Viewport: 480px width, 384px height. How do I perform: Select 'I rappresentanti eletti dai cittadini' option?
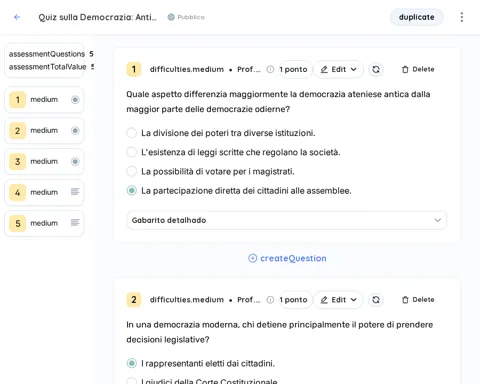132,363
